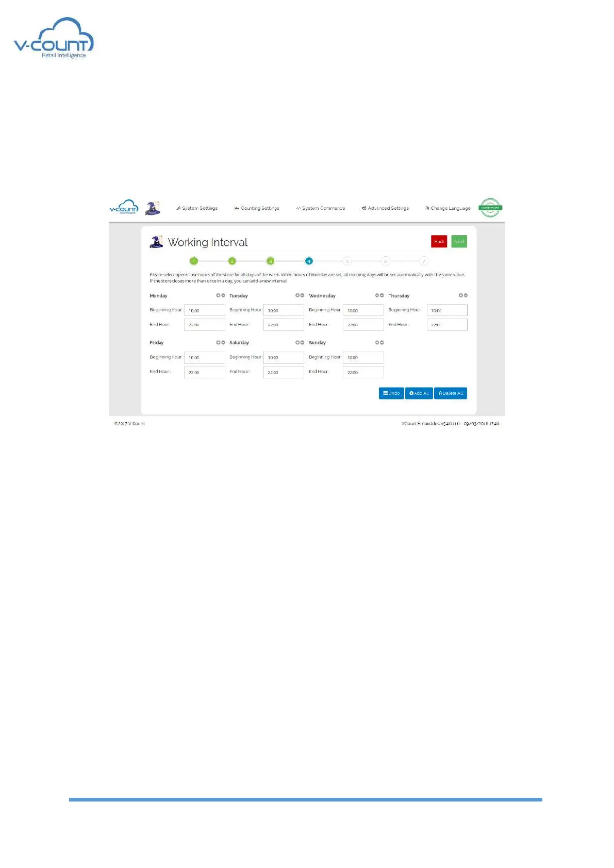Click the green Next button
Screen dimensions: 614x868
click(x=459, y=241)
